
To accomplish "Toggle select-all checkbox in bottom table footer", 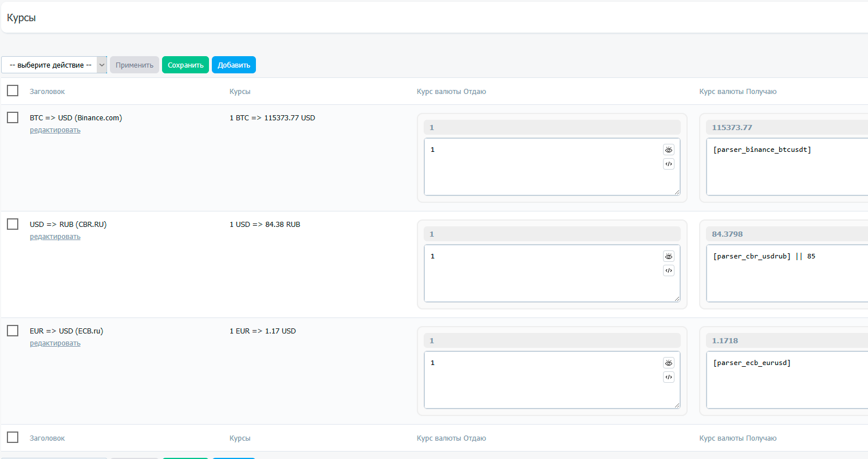I will click(x=13, y=438).
